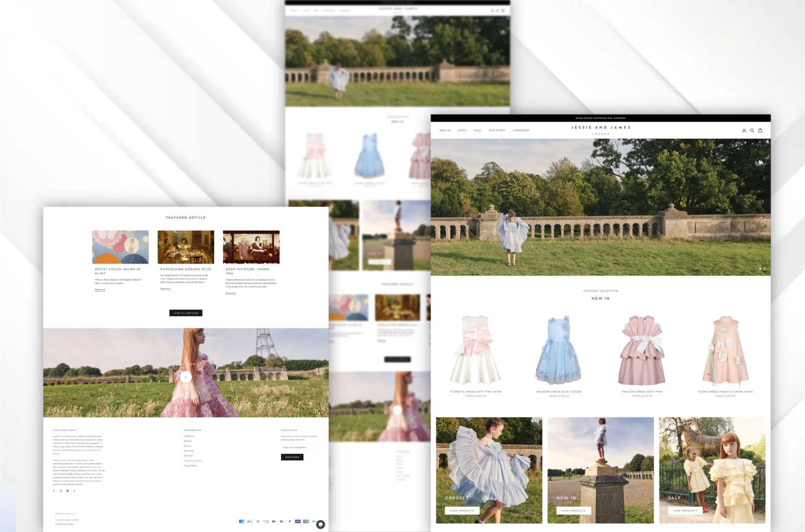
Task: Open the account profile icon
Action: point(744,130)
